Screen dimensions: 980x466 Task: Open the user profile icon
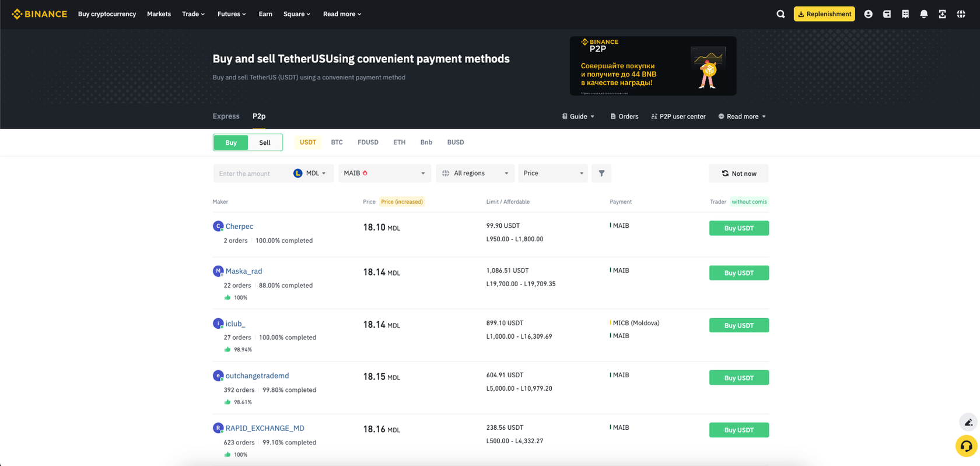868,14
